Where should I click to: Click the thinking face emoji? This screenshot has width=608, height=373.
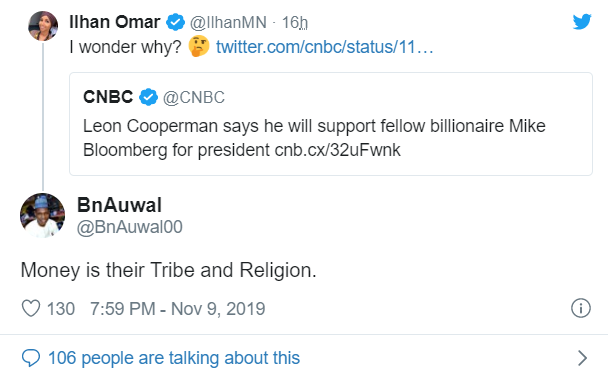[199, 47]
